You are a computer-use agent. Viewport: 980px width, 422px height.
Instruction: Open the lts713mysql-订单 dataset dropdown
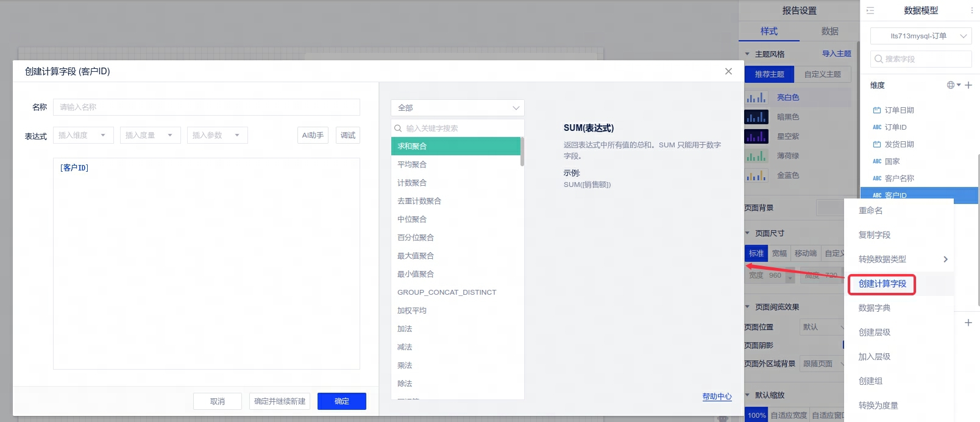coord(920,36)
